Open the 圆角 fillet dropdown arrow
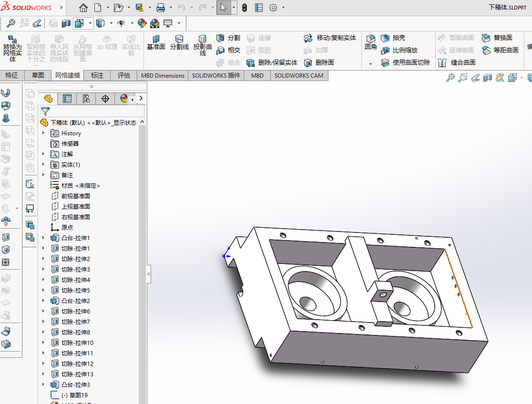The width and height of the screenshot is (532, 404). [x=370, y=64]
